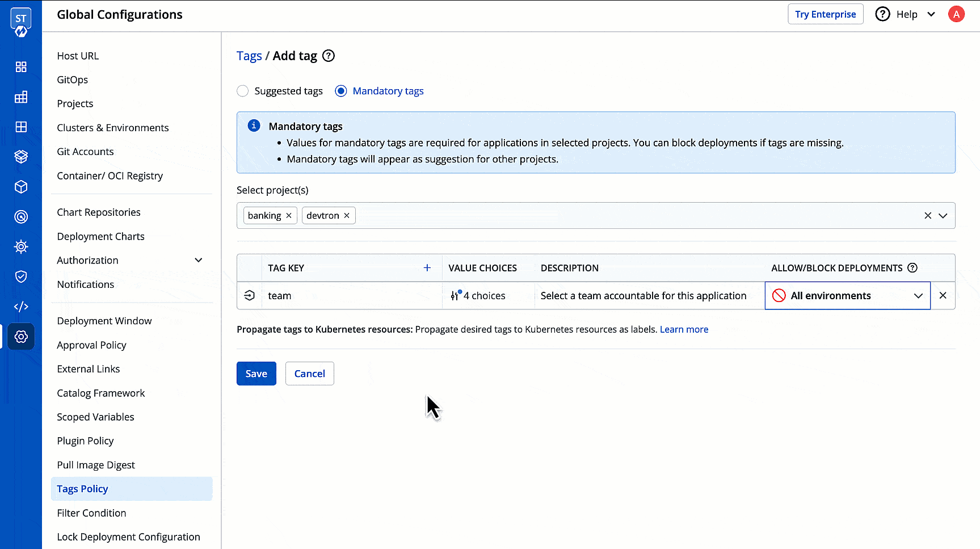Remove the banking project chip
Screen dimensions: 980x549
(x=289, y=215)
